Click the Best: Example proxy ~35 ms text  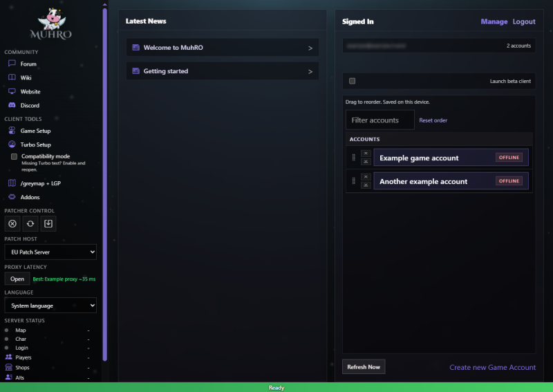point(64,279)
